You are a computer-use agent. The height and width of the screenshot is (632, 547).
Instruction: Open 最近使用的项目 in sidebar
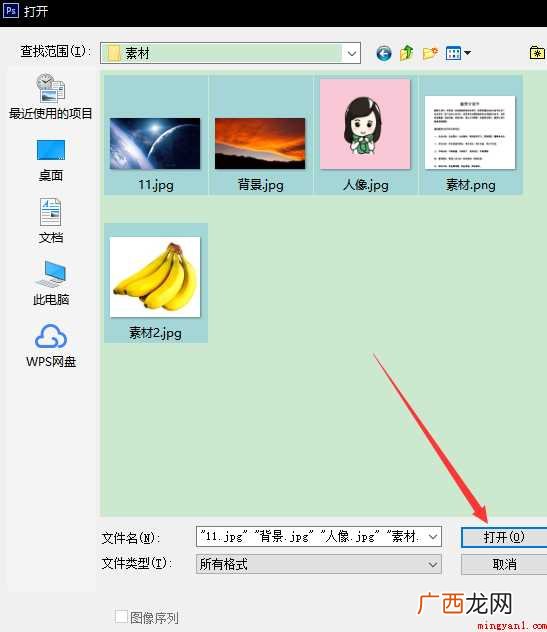(51, 97)
